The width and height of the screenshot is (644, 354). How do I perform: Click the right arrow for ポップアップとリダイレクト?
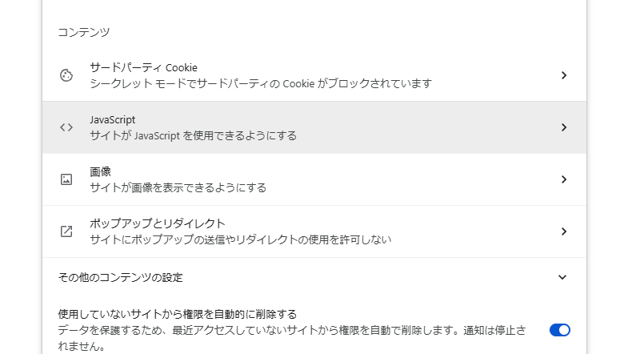(563, 231)
